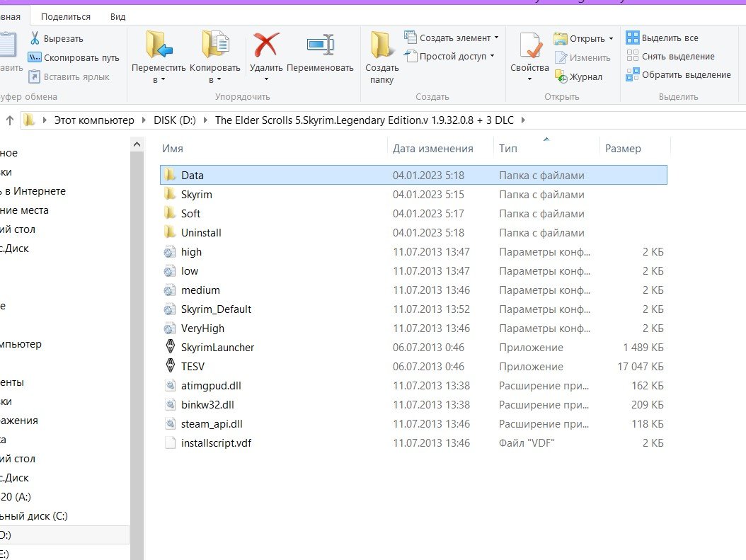Click the Rename (Переименовать) icon
The width and height of the screenshot is (746, 560).
tap(320, 46)
